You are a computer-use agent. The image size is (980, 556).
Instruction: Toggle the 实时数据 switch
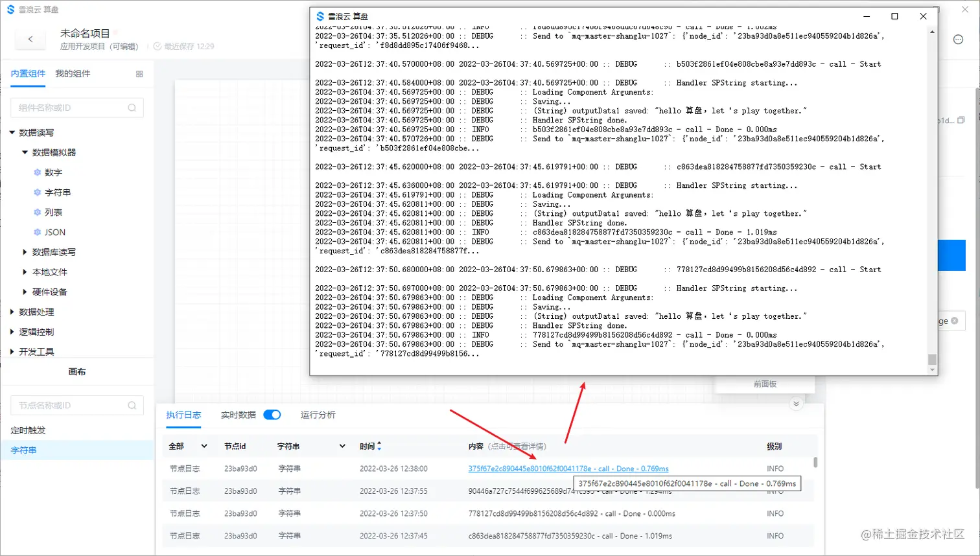(x=272, y=415)
